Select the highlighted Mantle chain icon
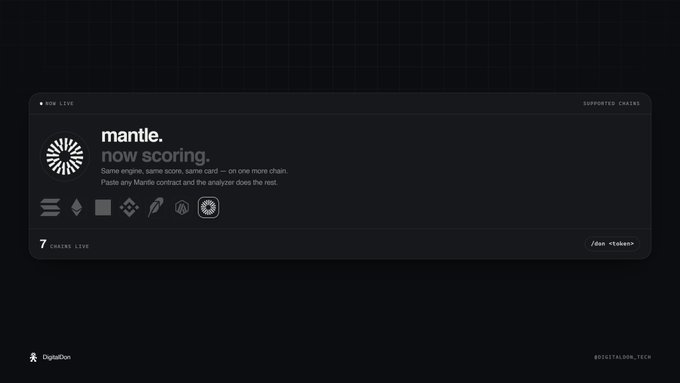Viewport: 680px width, 383px height. 209,207
